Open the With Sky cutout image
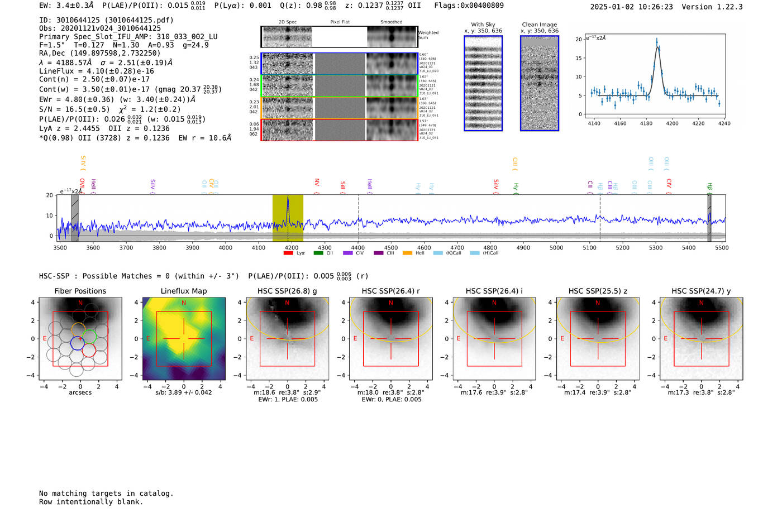Image resolution: width=782 pixels, height=532 pixels. [x=483, y=83]
